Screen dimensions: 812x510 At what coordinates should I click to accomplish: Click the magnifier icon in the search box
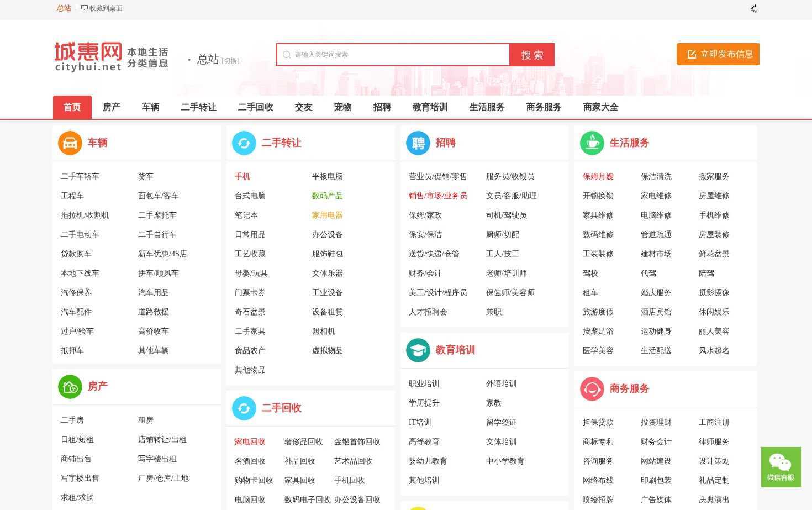(x=287, y=55)
